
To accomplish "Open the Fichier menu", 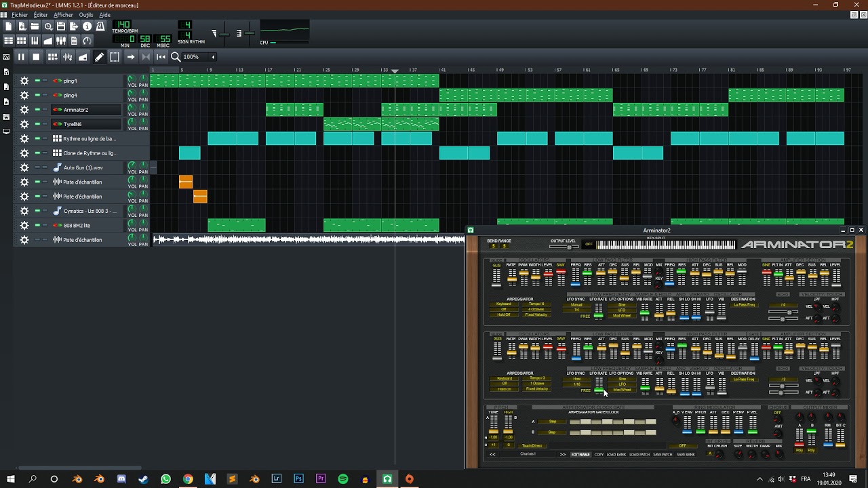I will pyautogui.click(x=20, y=15).
